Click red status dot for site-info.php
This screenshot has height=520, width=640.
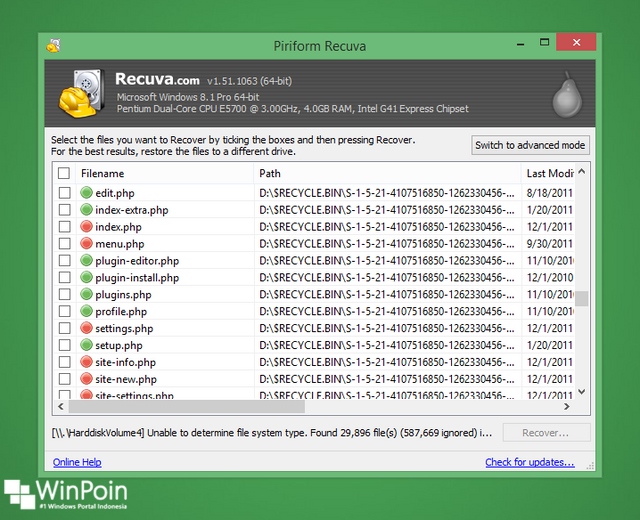click(x=86, y=362)
